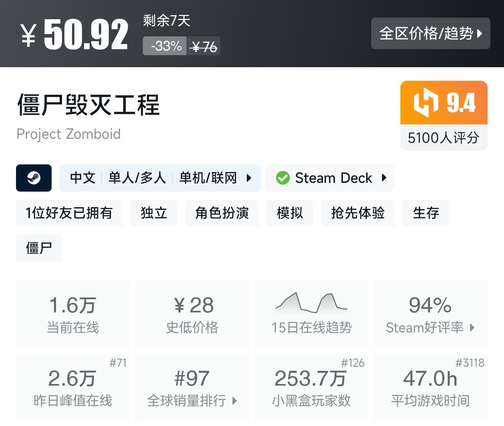Expand the 中文 单人/多人 单机/联网 details
Image resolution: width=504 pixels, height=426 pixels.
(160, 178)
